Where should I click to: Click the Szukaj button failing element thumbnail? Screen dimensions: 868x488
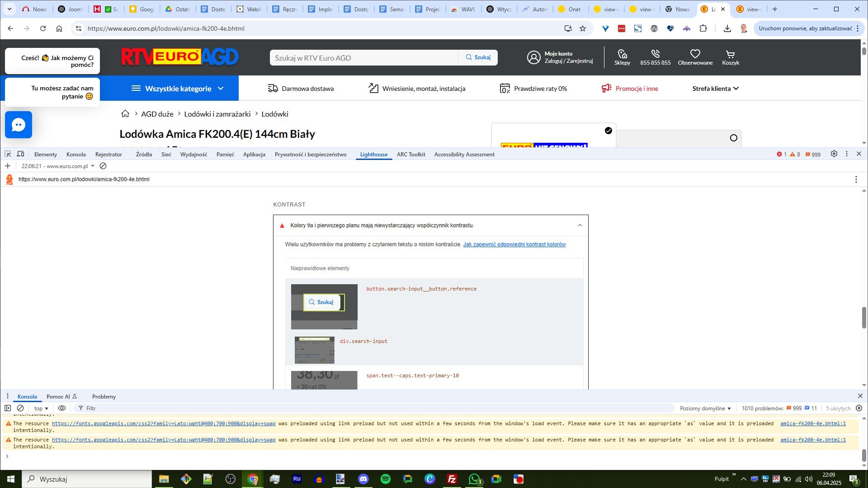point(324,306)
